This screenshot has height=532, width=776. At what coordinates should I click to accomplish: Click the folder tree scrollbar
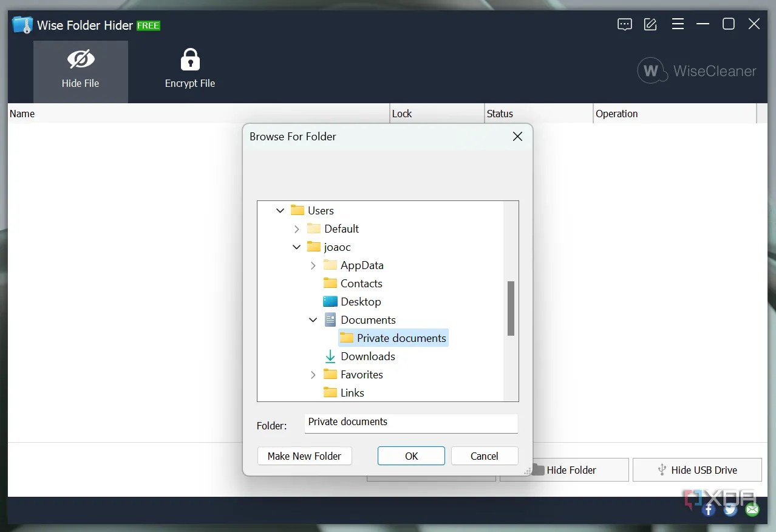(x=511, y=309)
